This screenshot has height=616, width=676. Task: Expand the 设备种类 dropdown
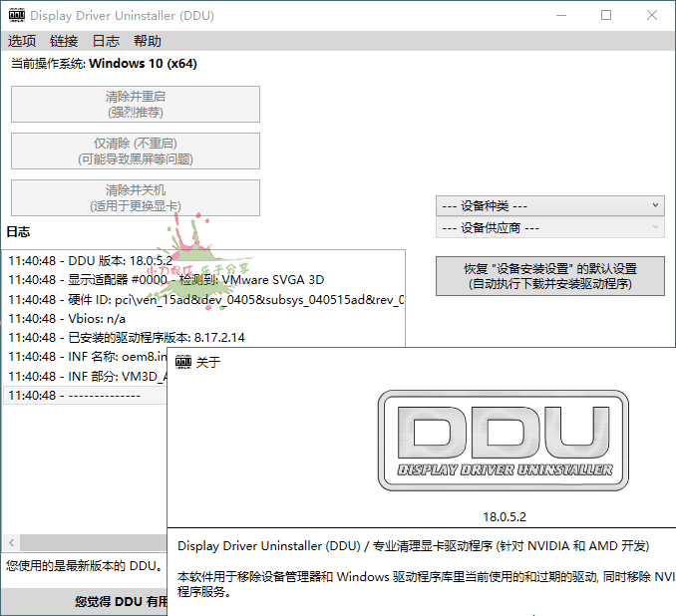tap(549, 205)
